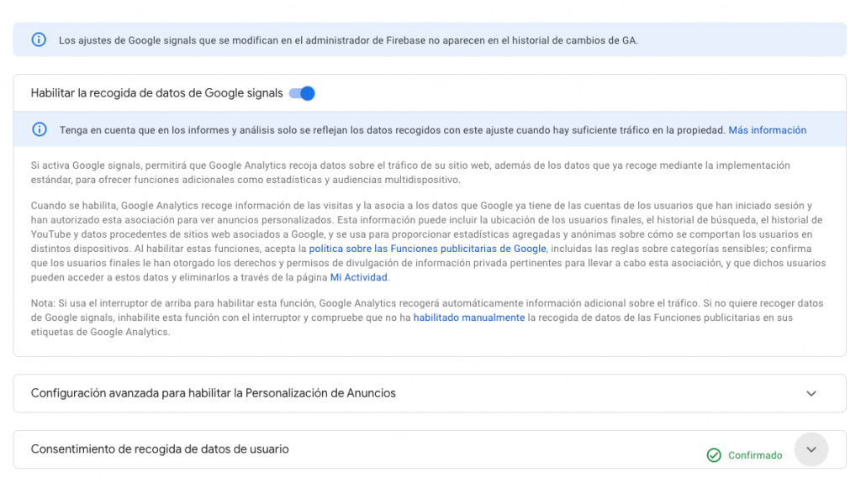The height and width of the screenshot is (504, 861).
Task: Click 'Habilitar la recogida de datos' label
Action: tap(156, 93)
